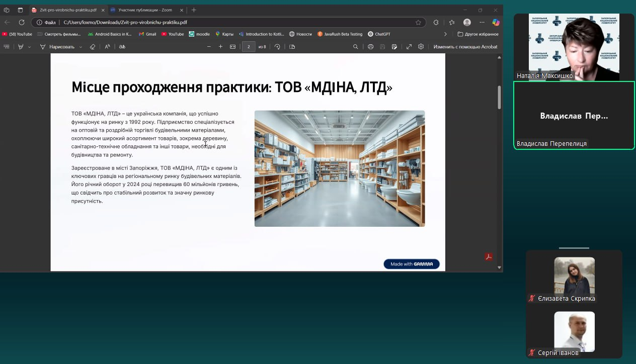The width and height of the screenshot is (636, 364).
Task: Switch to the Участник публикации - Zoom tab
Action: point(146,10)
